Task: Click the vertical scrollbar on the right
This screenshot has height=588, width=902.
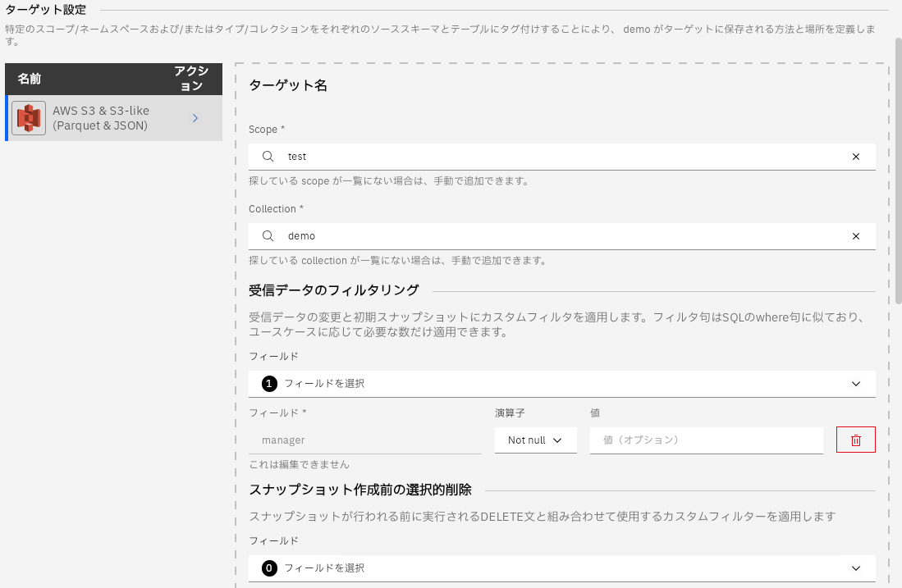Action: pos(898,164)
